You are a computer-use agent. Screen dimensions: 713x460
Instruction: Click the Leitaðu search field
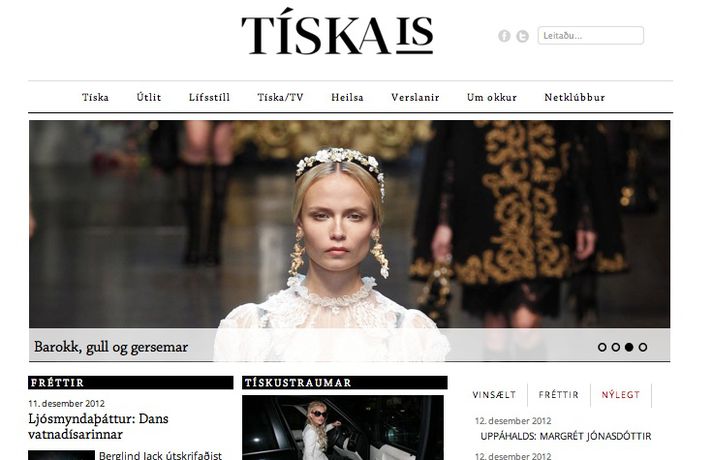point(591,35)
